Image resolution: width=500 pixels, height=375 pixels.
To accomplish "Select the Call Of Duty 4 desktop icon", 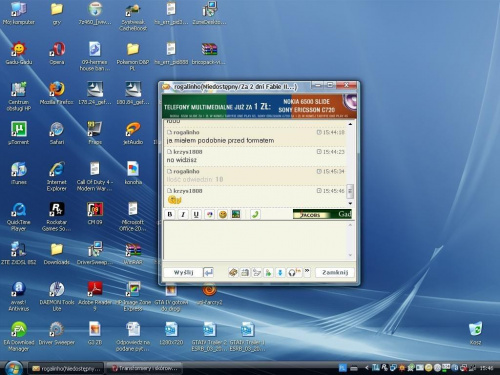I will click(x=95, y=177).
